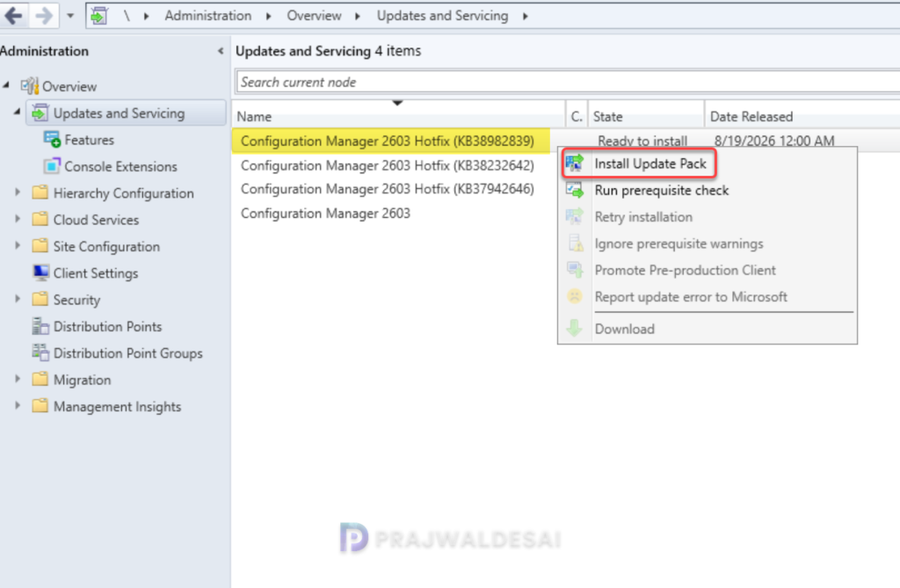Choose Install Update Pack from context menu
900x588 pixels.
(650, 163)
